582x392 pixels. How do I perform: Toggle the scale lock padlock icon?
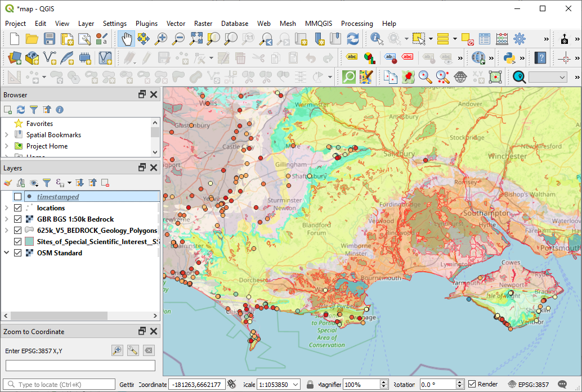point(310,385)
